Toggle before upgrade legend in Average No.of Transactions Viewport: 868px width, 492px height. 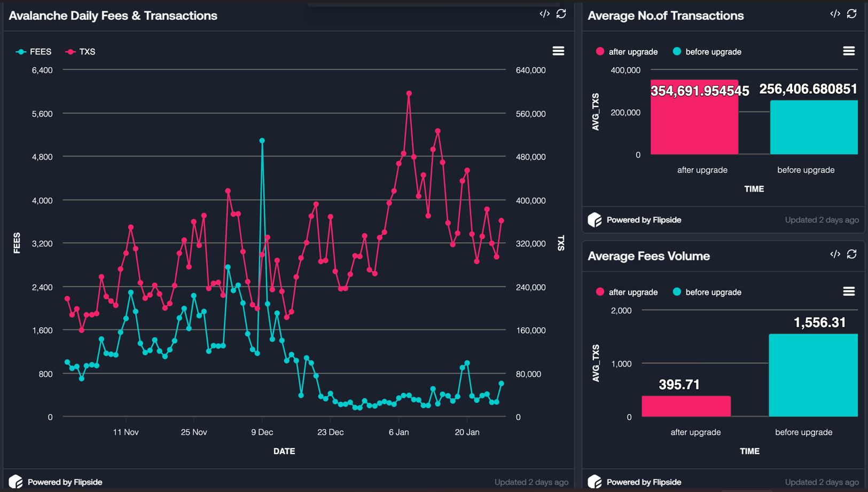(707, 52)
